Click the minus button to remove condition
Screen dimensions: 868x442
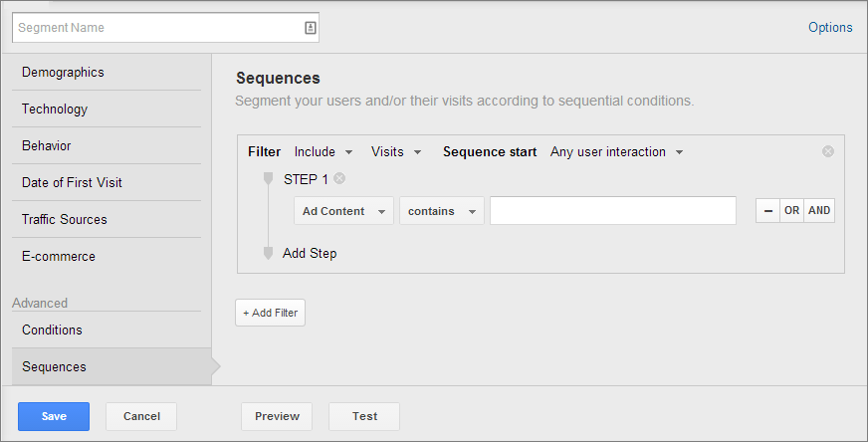767,211
